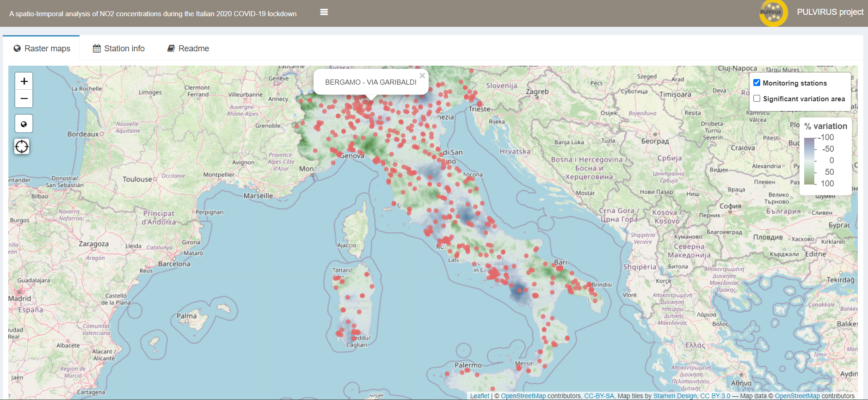
Task: Close the BERGAMO - VIA GARIBALDI popup
Action: click(422, 76)
